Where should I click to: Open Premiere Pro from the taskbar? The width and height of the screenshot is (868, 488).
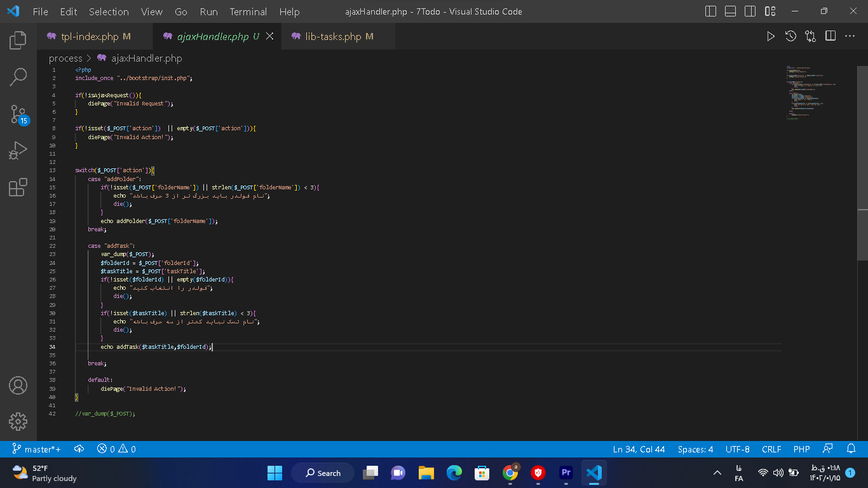click(x=566, y=473)
